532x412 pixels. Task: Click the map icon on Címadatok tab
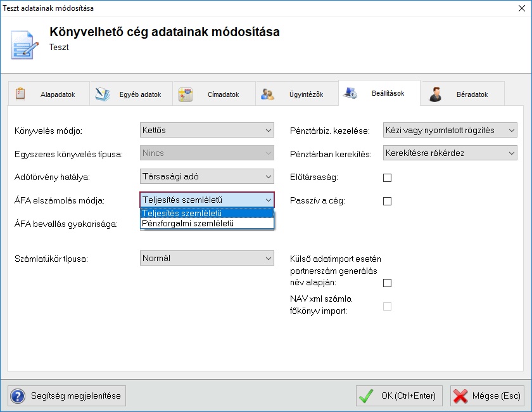pyautogui.click(x=185, y=94)
